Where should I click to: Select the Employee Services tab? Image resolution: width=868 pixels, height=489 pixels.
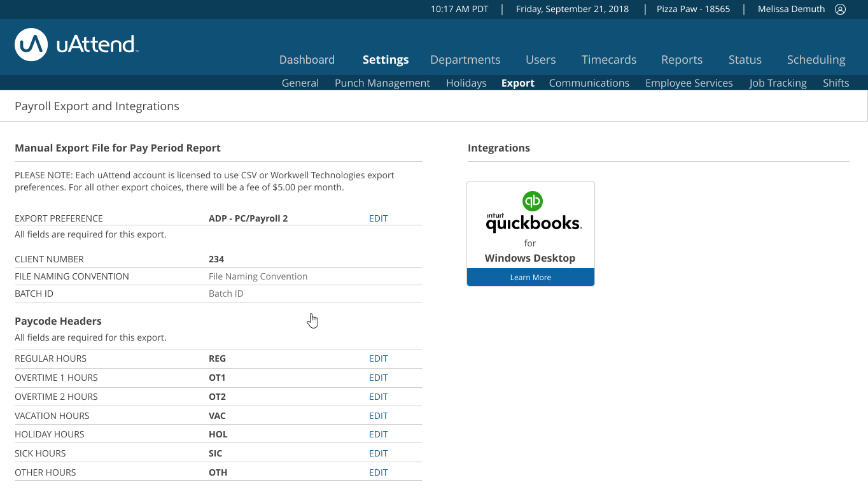coord(689,83)
